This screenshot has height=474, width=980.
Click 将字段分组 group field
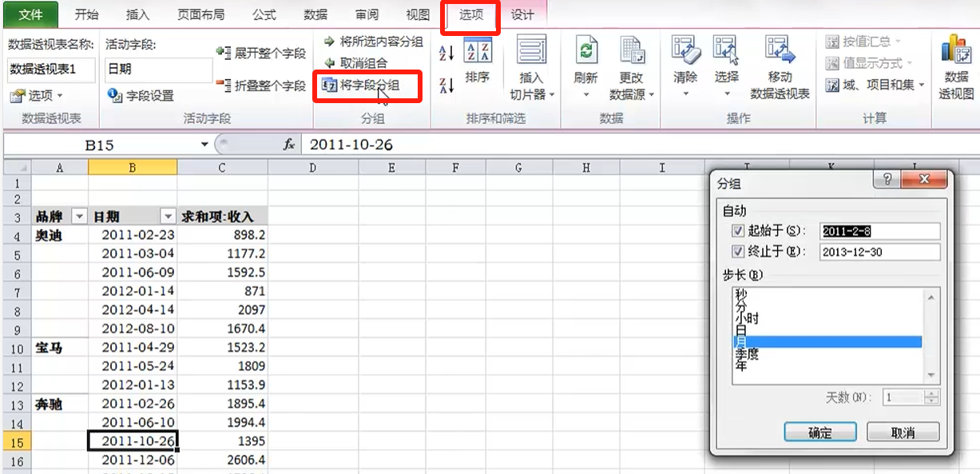click(360, 85)
